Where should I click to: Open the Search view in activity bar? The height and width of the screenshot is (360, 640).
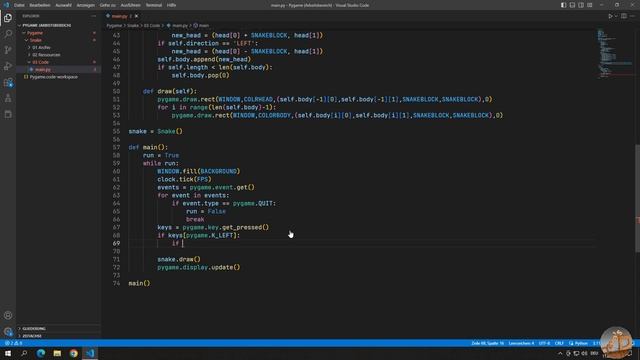coord(8,34)
